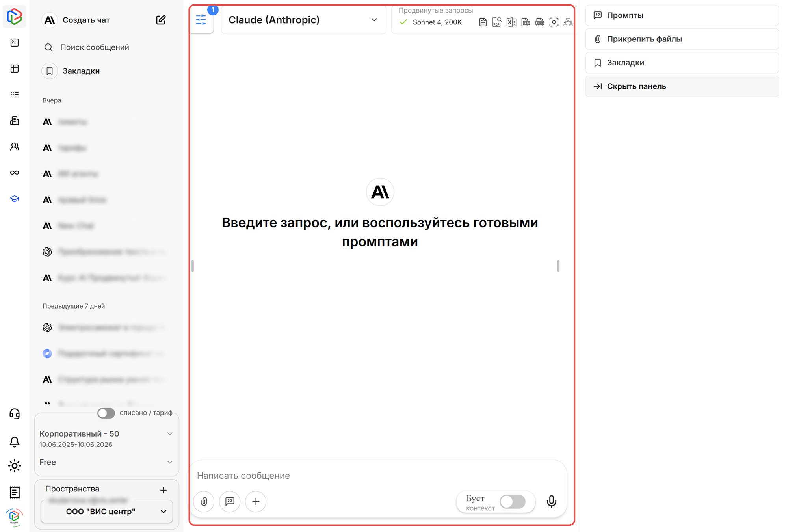Open Промпты in the right panel

[x=682, y=15]
